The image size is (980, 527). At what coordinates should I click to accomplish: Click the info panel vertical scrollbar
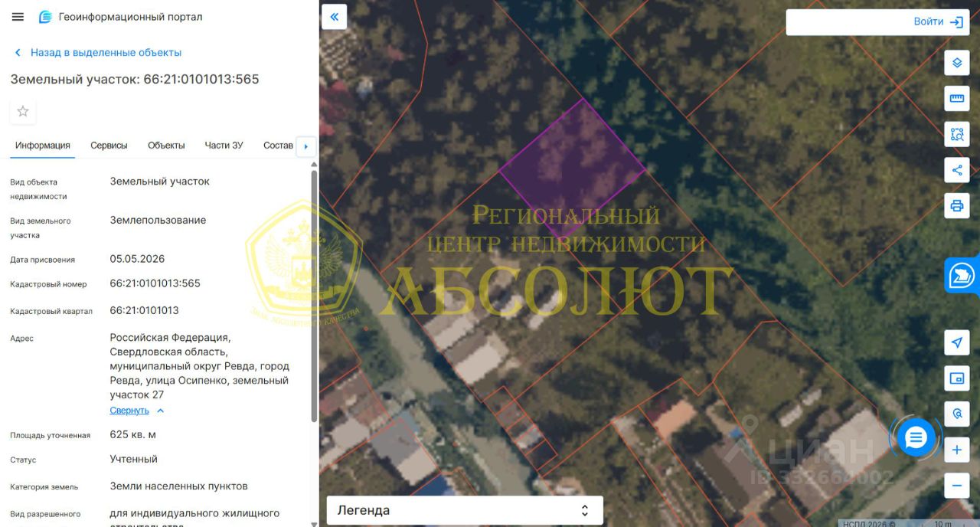pos(314,296)
